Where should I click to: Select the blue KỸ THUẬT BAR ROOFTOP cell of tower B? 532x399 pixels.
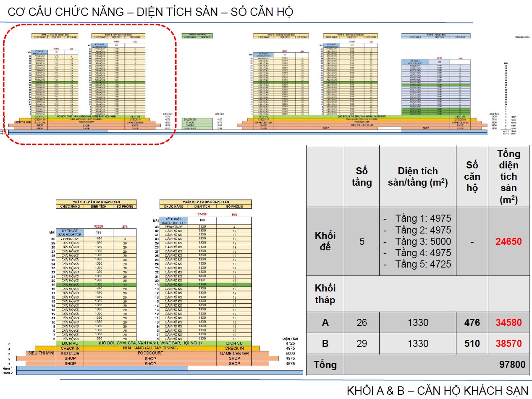tap(173, 220)
